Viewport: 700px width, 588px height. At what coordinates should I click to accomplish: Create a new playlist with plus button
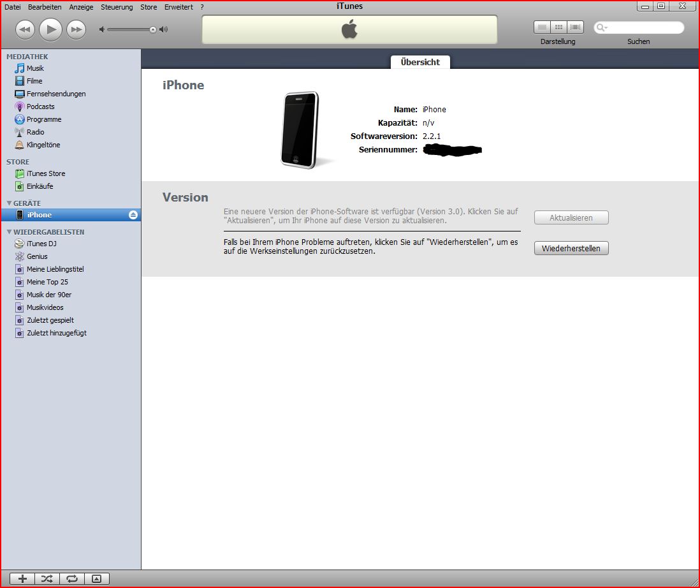coord(22,578)
